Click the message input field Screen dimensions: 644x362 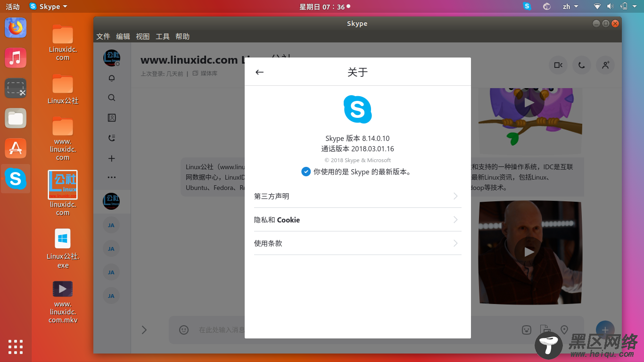coord(349,330)
